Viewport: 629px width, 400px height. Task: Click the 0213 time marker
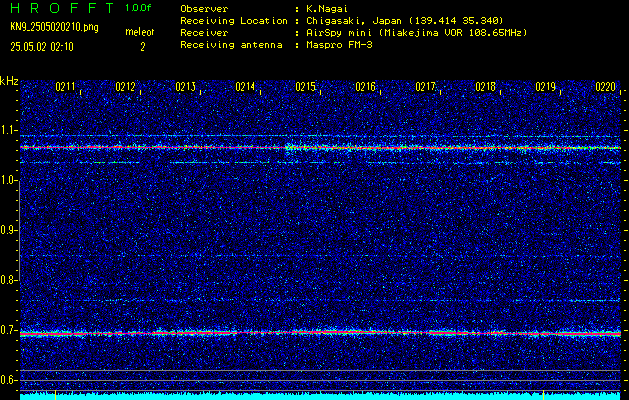click(185, 87)
